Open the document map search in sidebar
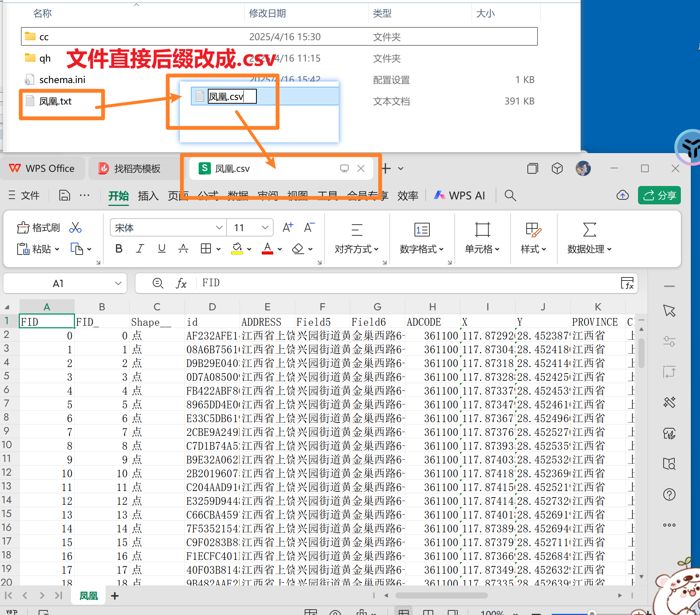 coord(669,463)
